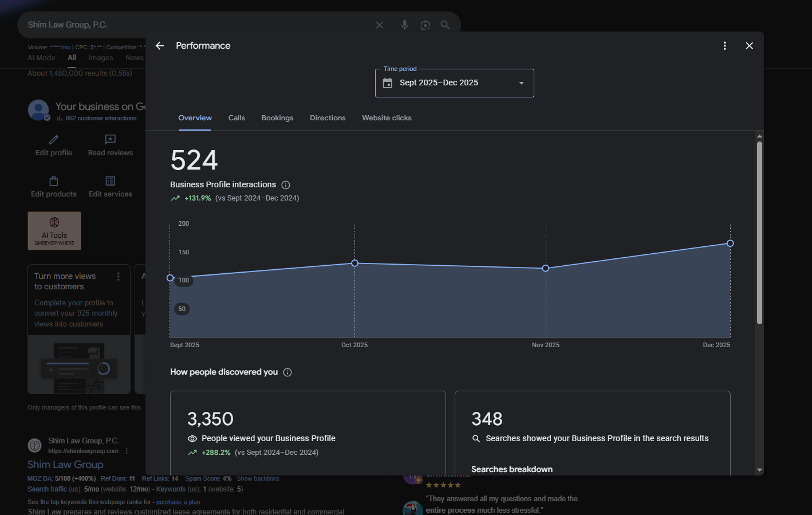Image resolution: width=812 pixels, height=515 pixels.
Task: Close the Performance dialog
Action: tap(749, 46)
